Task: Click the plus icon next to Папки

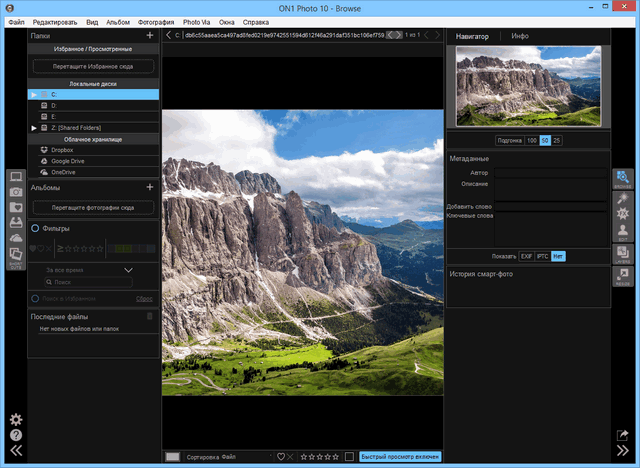Action: pos(149,35)
